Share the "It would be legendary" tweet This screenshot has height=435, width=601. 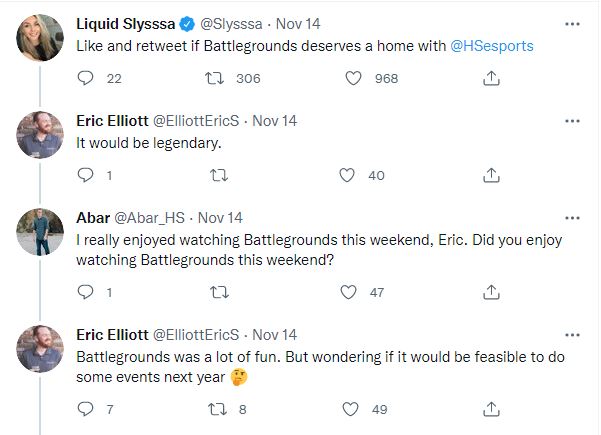(491, 175)
